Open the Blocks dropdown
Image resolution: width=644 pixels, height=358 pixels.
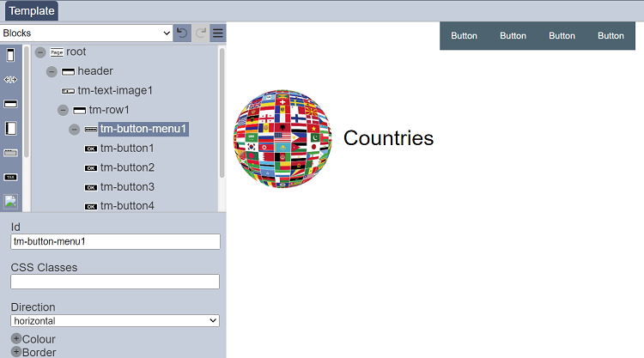point(86,33)
